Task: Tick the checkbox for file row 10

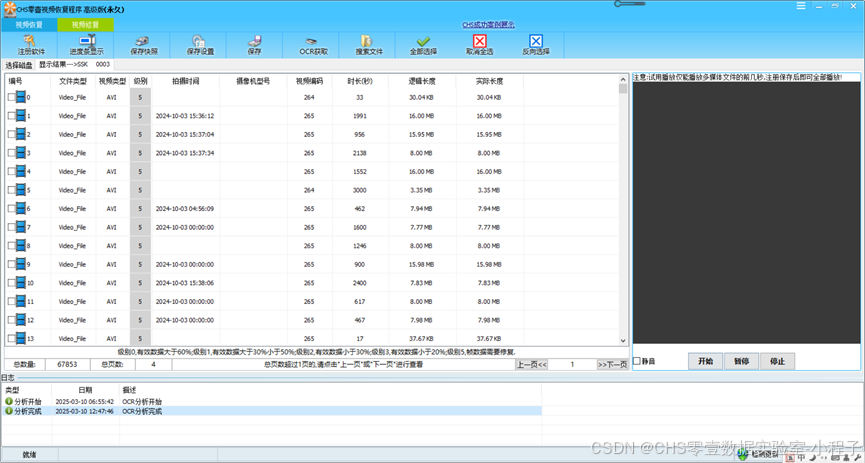Action: (x=12, y=283)
